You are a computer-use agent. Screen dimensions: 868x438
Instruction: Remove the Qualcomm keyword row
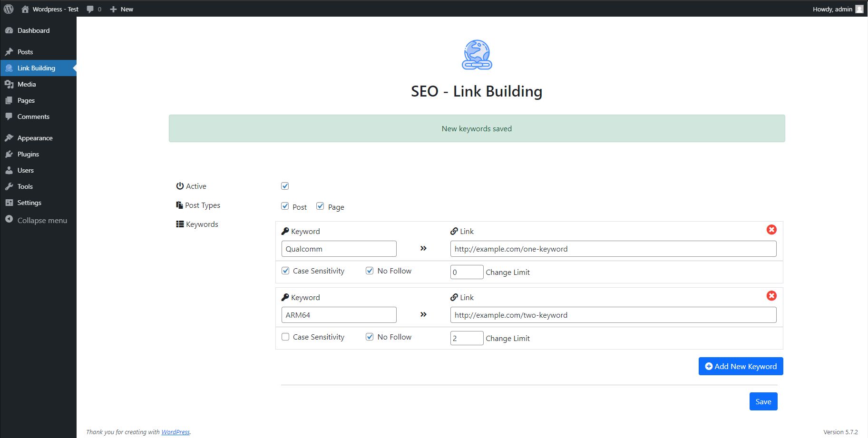pos(771,230)
